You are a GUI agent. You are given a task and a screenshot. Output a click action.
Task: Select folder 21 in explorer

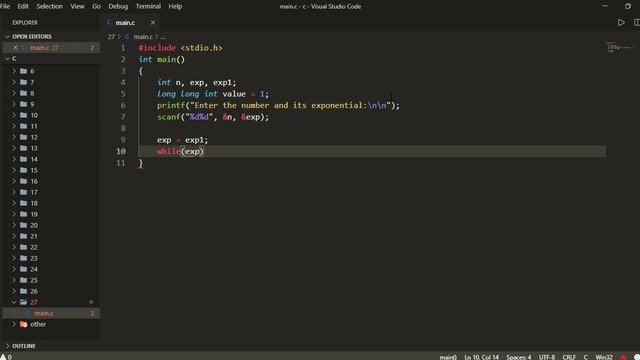[x=51, y=236]
